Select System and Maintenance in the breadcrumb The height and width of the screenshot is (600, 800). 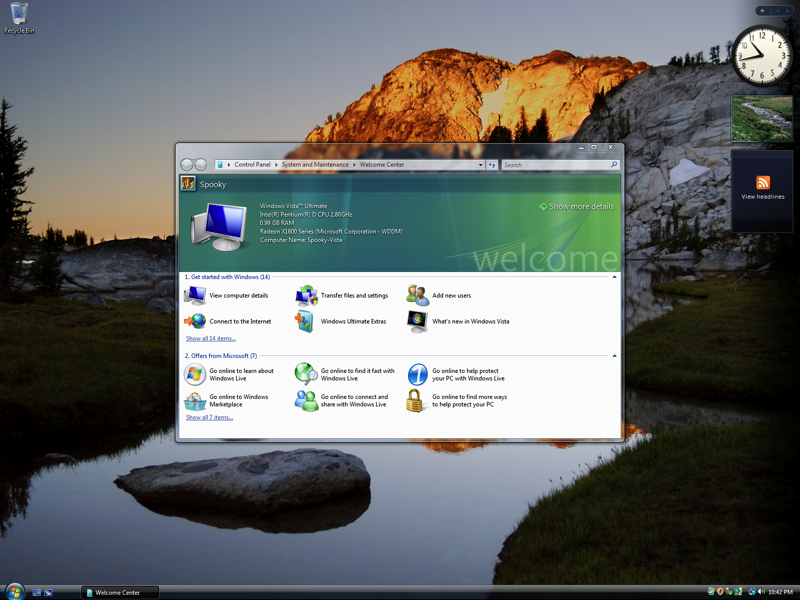click(315, 165)
